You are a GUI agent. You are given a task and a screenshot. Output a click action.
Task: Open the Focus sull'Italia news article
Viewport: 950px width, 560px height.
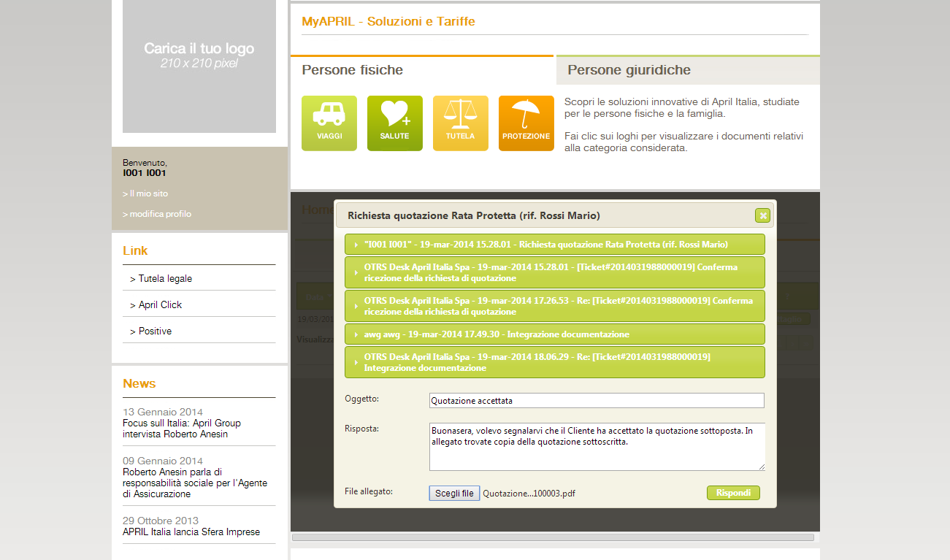pos(182,429)
